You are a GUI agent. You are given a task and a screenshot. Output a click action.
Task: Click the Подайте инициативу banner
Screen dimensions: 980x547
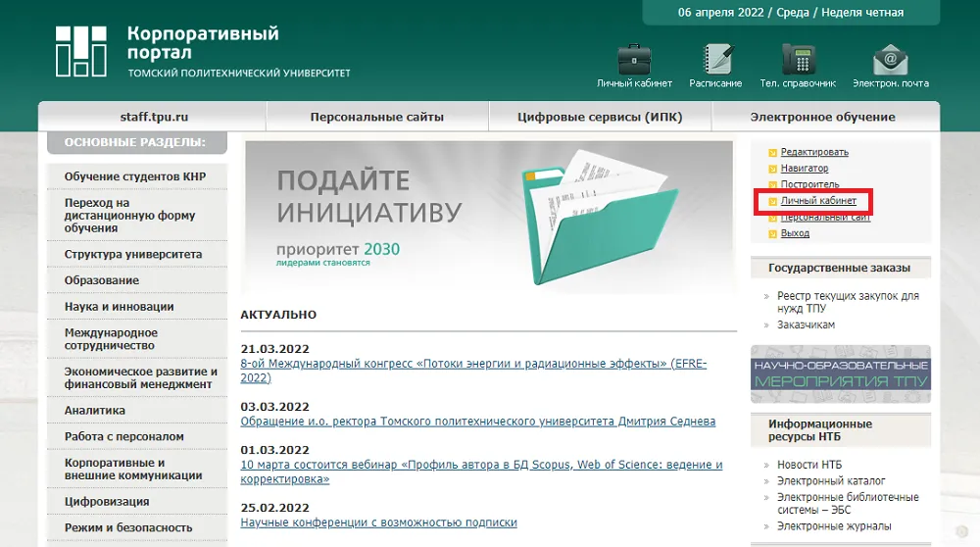489,217
